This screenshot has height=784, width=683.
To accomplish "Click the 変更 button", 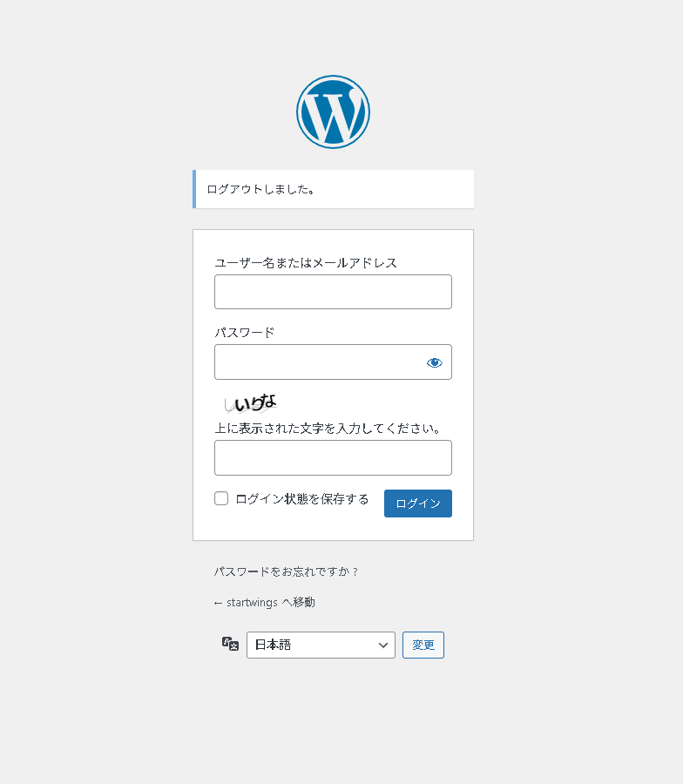I will click(x=423, y=645).
